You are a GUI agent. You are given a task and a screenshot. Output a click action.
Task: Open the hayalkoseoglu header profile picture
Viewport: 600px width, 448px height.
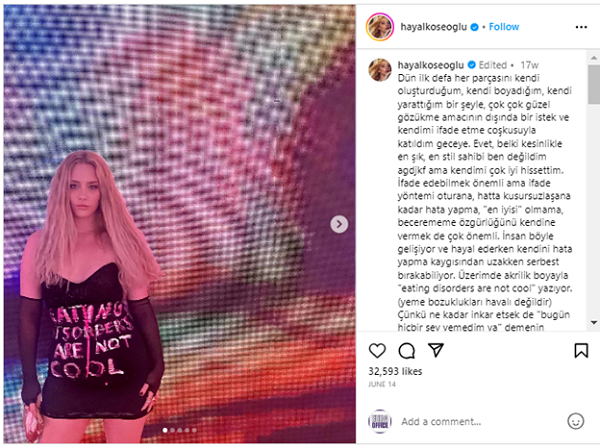tap(380, 27)
